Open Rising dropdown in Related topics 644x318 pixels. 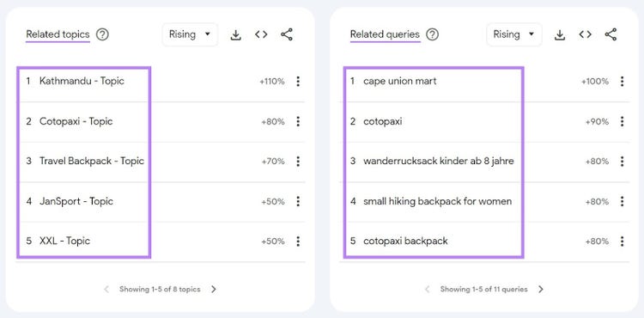pyautogui.click(x=190, y=34)
